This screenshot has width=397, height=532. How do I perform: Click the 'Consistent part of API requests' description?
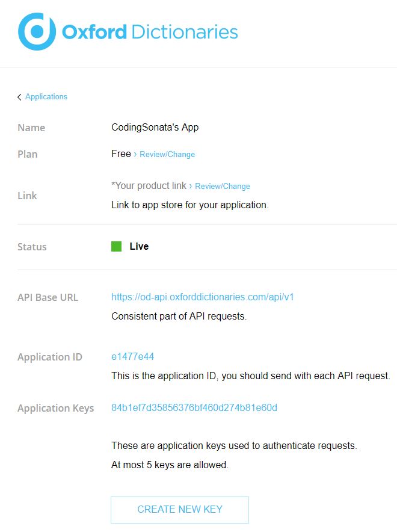pos(179,316)
